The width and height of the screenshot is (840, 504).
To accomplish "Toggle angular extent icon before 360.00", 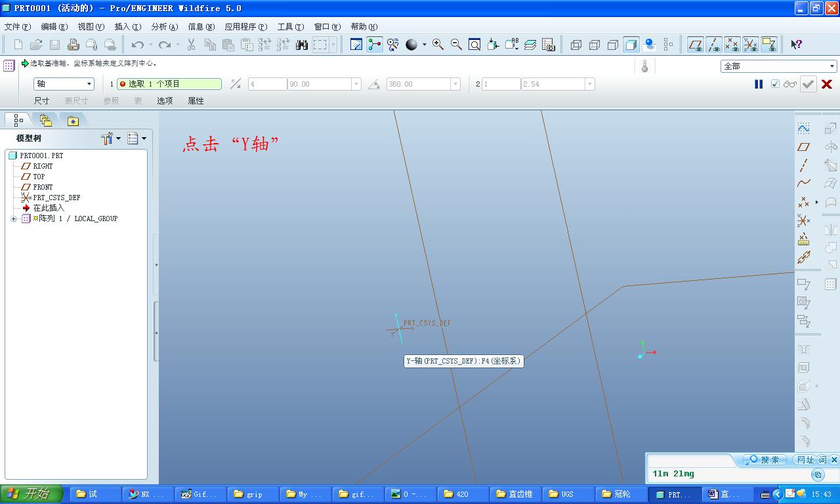I will (374, 84).
